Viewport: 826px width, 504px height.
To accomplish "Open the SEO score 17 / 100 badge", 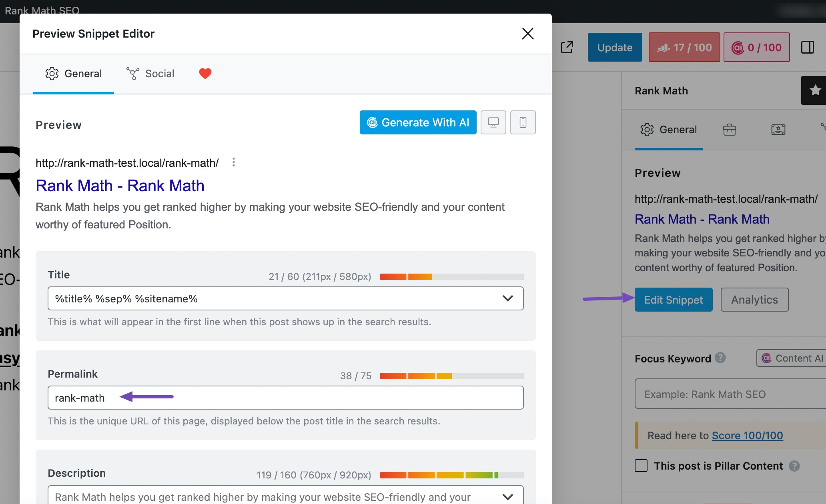I will pyautogui.click(x=684, y=47).
